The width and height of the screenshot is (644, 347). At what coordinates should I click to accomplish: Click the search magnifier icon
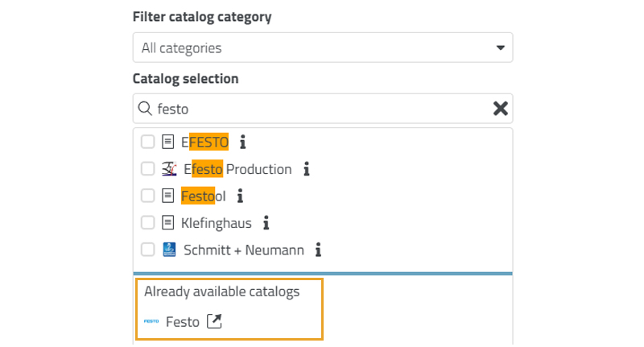pyautogui.click(x=145, y=109)
